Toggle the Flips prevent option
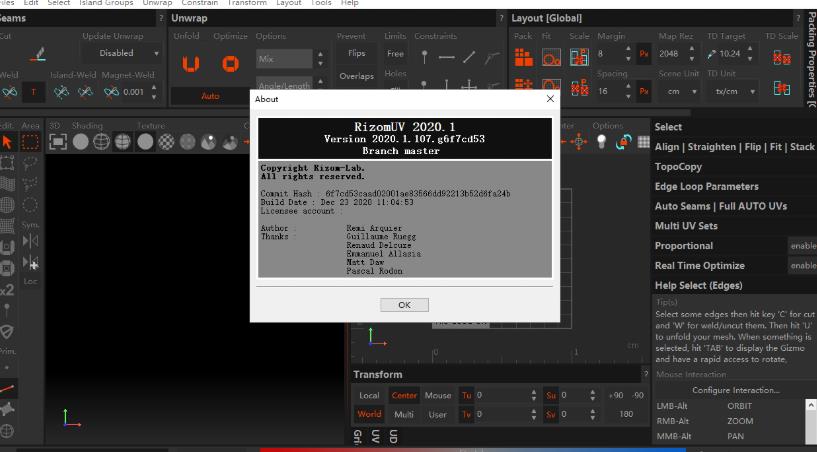The height and width of the screenshot is (452, 817). (356, 53)
